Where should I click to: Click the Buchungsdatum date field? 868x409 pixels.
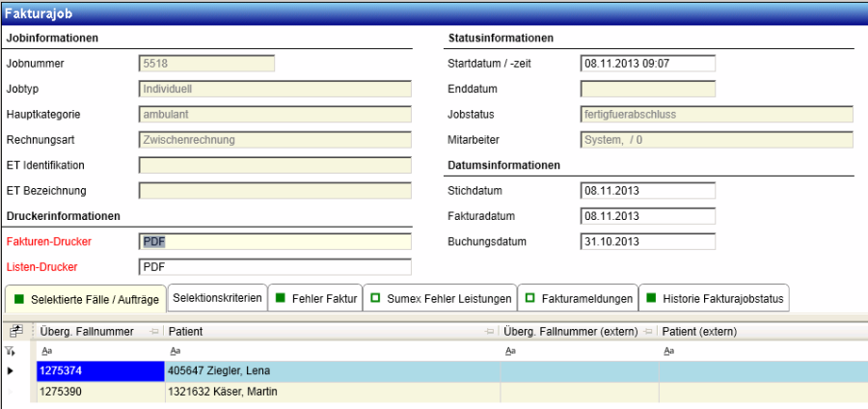647,241
